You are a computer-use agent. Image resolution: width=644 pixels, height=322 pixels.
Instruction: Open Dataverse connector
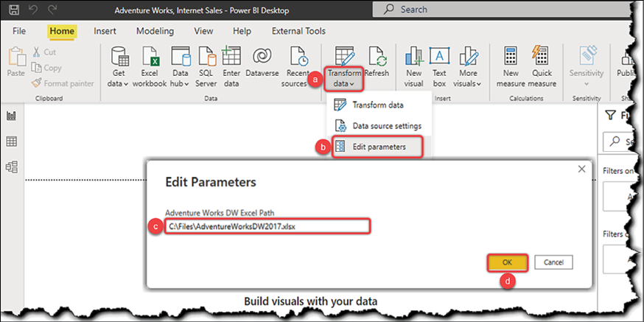point(262,63)
